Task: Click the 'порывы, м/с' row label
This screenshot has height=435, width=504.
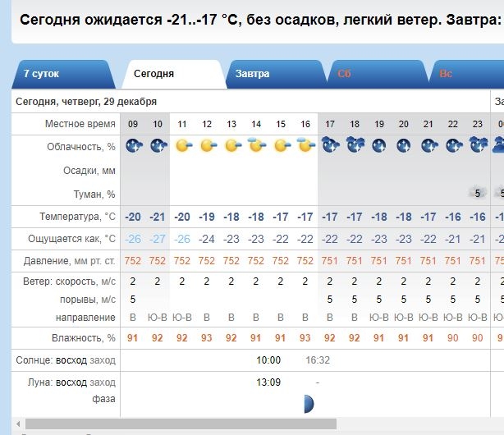Action: point(88,300)
